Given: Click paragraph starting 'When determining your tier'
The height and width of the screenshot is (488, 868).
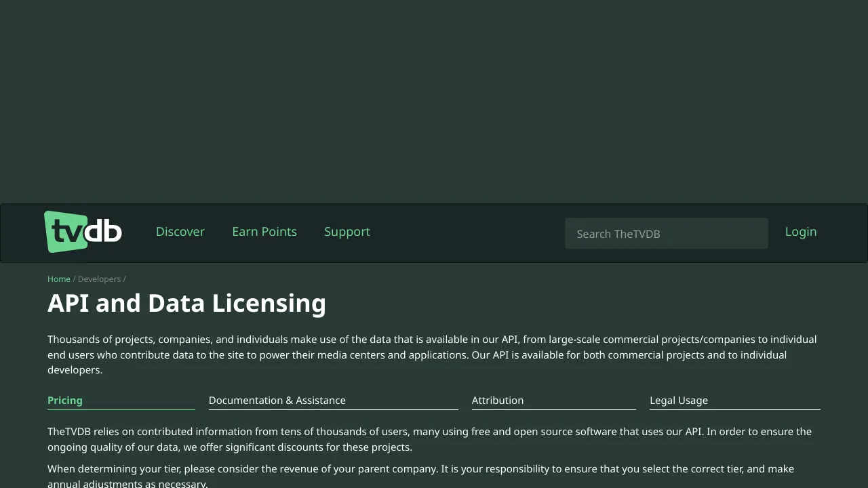Looking at the screenshot, I should [x=434, y=476].
